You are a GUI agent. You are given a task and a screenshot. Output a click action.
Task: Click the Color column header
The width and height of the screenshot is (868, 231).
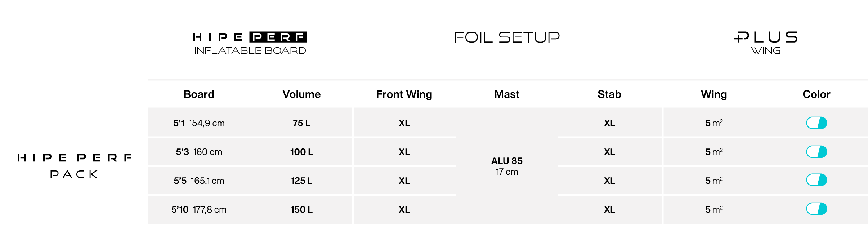click(816, 94)
